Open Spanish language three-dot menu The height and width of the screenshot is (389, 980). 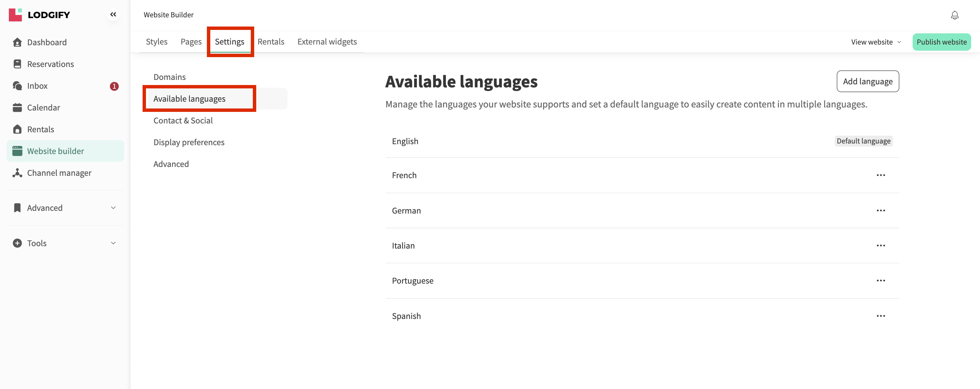pyautogui.click(x=880, y=316)
